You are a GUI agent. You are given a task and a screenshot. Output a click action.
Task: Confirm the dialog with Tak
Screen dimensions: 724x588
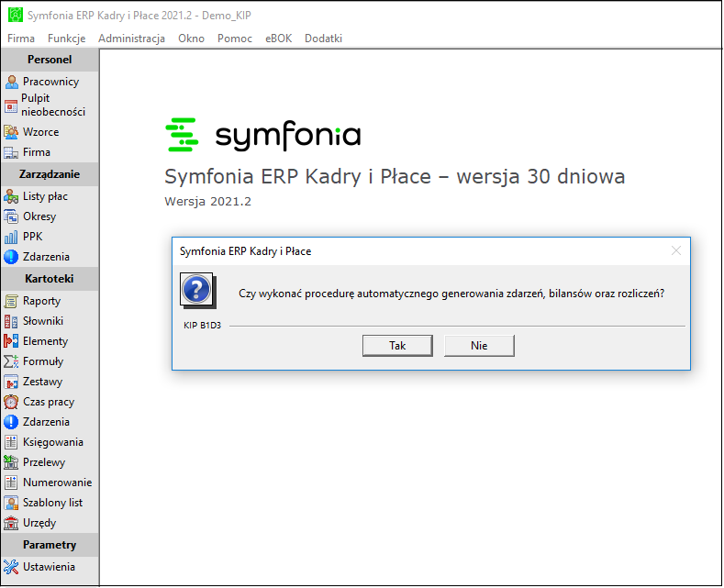(397, 346)
